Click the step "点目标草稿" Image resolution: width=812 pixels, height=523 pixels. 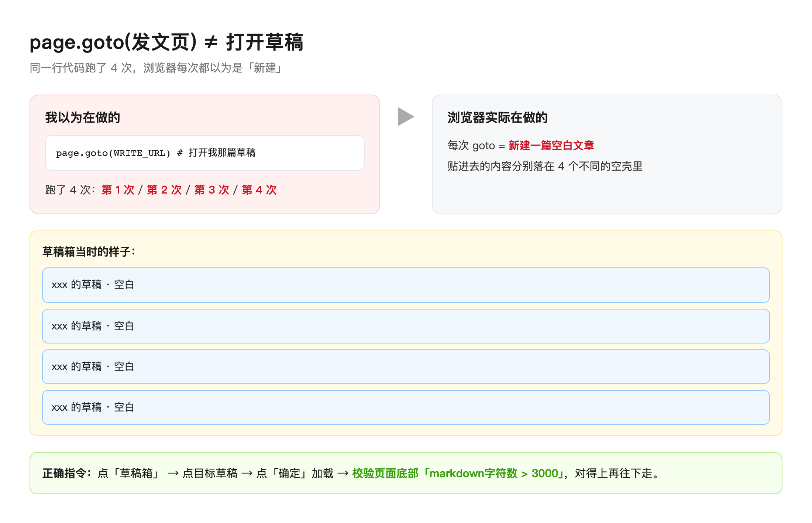[x=210, y=474]
